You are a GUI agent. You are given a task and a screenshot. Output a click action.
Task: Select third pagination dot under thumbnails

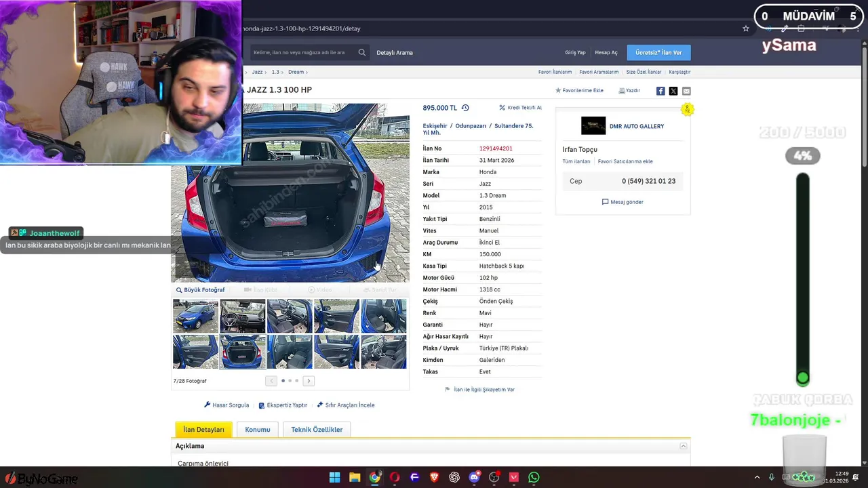(x=296, y=381)
